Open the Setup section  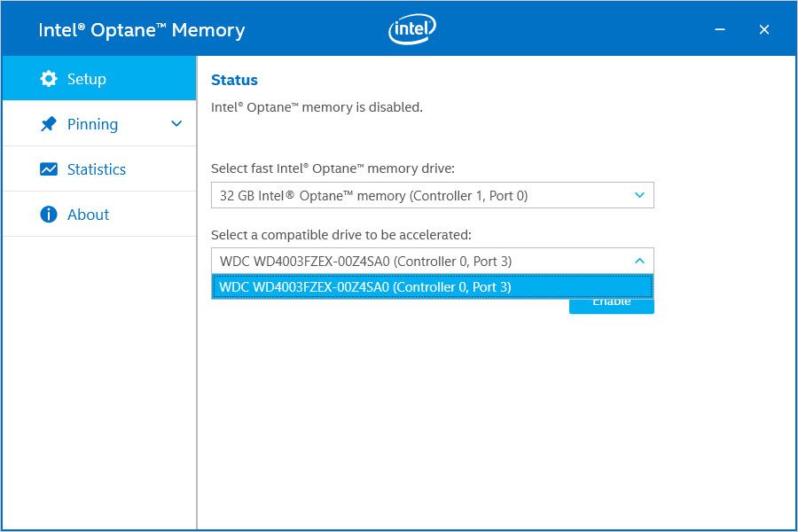pyautogui.click(x=99, y=78)
